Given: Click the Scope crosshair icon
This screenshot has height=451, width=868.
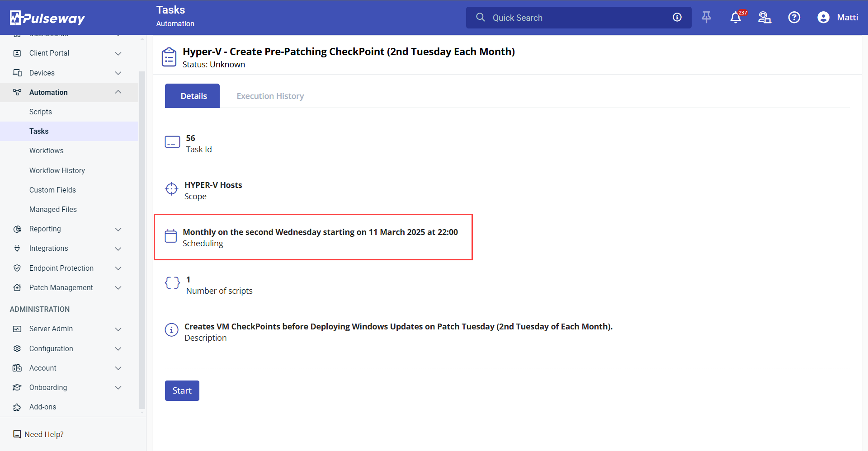Looking at the screenshot, I should point(172,189).
